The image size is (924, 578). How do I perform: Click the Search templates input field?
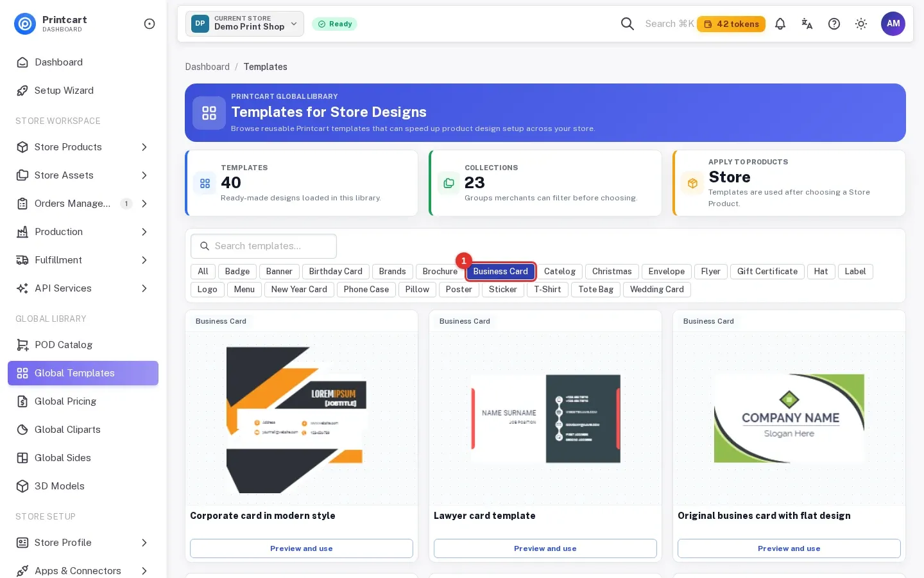264,246
